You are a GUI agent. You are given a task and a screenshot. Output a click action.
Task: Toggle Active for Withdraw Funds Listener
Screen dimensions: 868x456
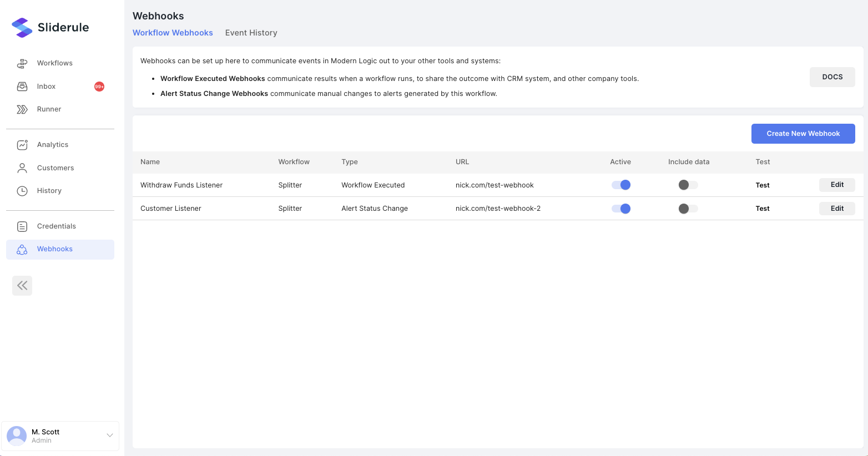[621, 185]
